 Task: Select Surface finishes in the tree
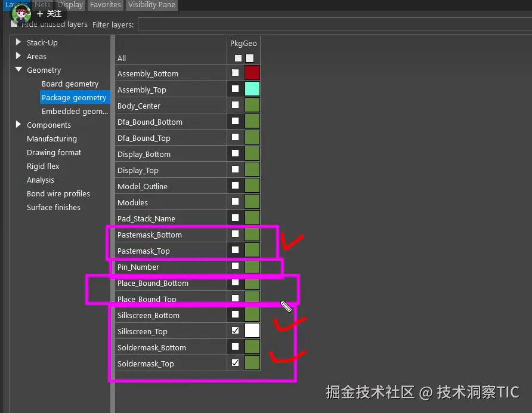pyautogui.click(x=54, y=207)
